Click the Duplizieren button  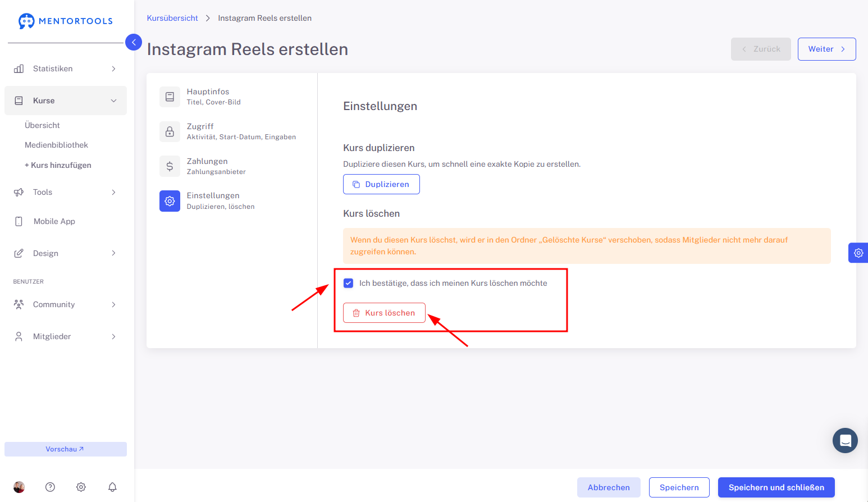click(x=381, y=184)
